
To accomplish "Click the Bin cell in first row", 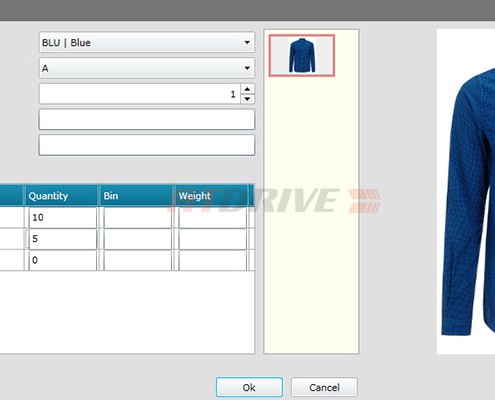I will point(138,218).
